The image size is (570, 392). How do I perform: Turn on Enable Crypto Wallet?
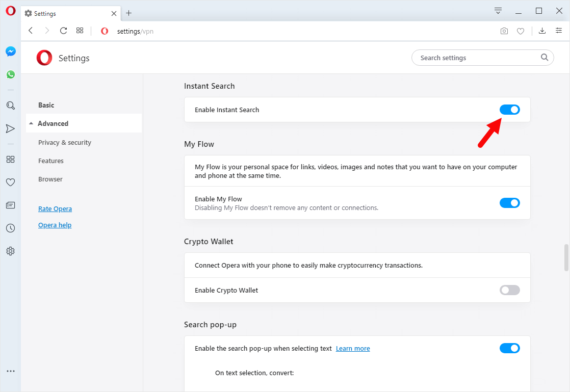(510, 290)
